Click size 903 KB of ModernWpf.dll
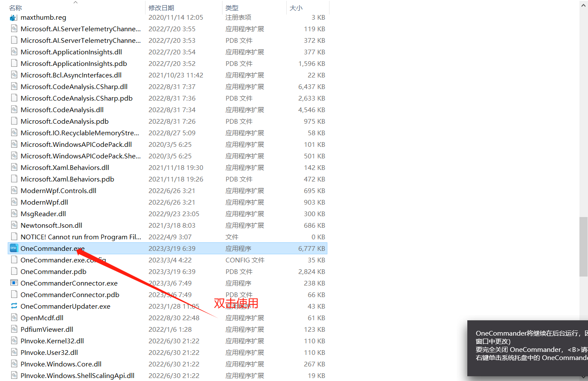Screen dimensions: 588x381 [x=315, y=202]
